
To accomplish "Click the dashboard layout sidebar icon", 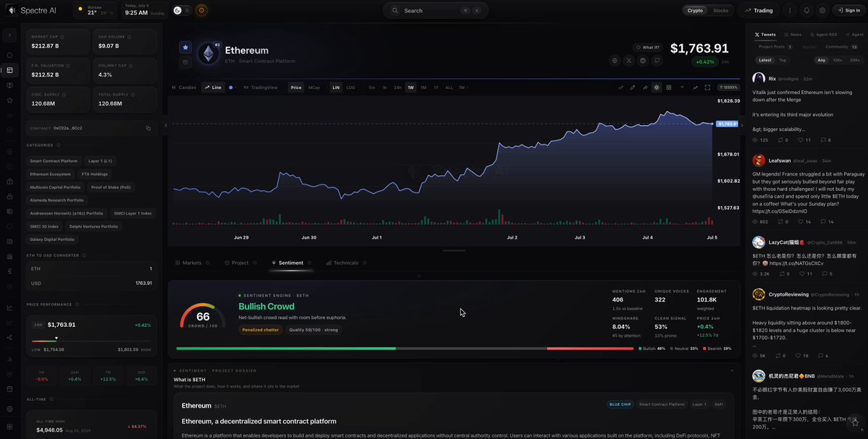I will point(9,70).
